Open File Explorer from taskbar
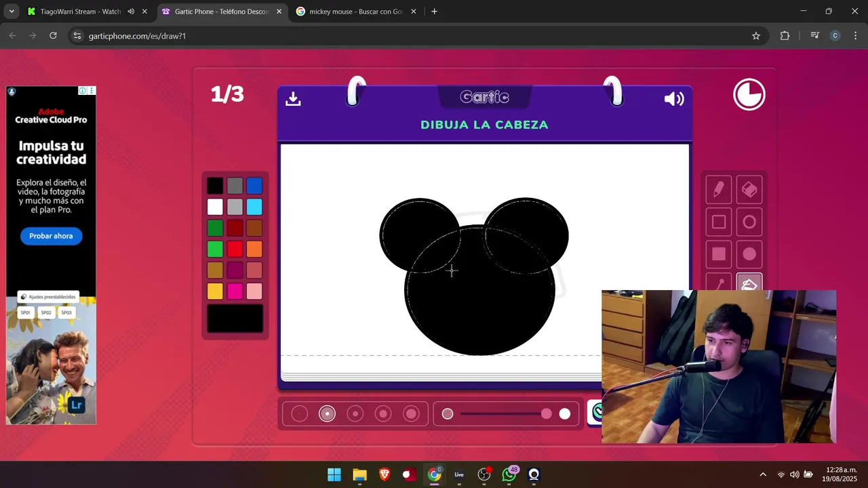The height and width of the screenshot is (488, 868). click(x=359, y=474)
